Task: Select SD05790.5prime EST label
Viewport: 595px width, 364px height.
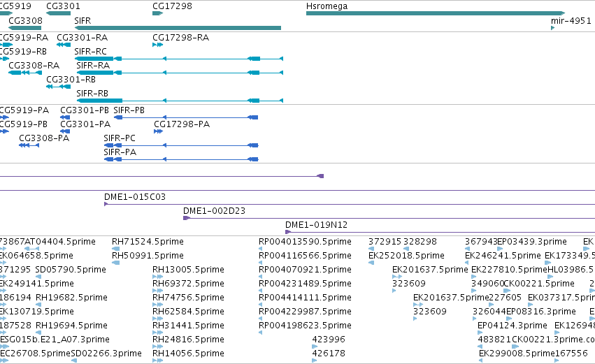Action: (x=71, y=270)
